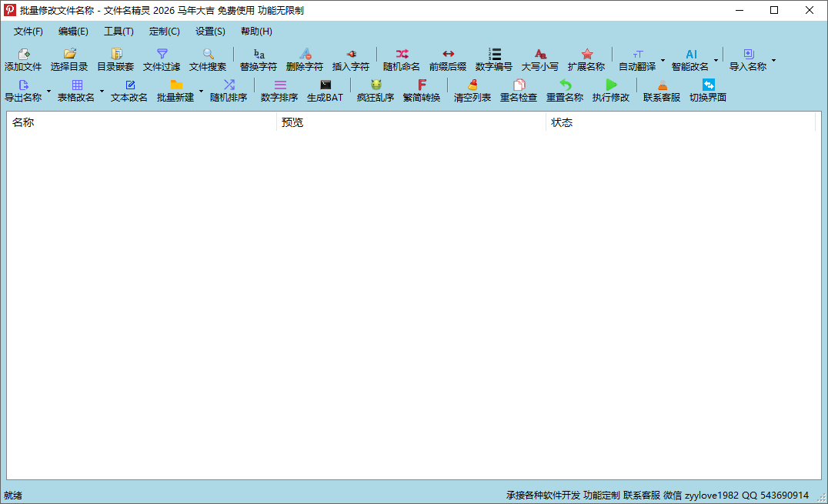Viewport: 828px width, 504px height.
Task: Click the 切换界面 switch interface button
Action: [x=708, y=90]
